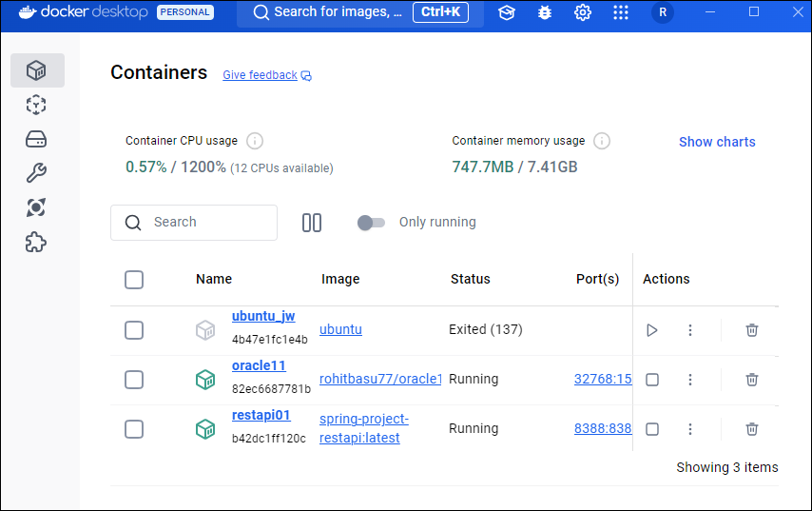This screenshot has height=511, width=812.
Task: Click the 0.57% / 1200% CPU value
Action: [x=176, y=167]
